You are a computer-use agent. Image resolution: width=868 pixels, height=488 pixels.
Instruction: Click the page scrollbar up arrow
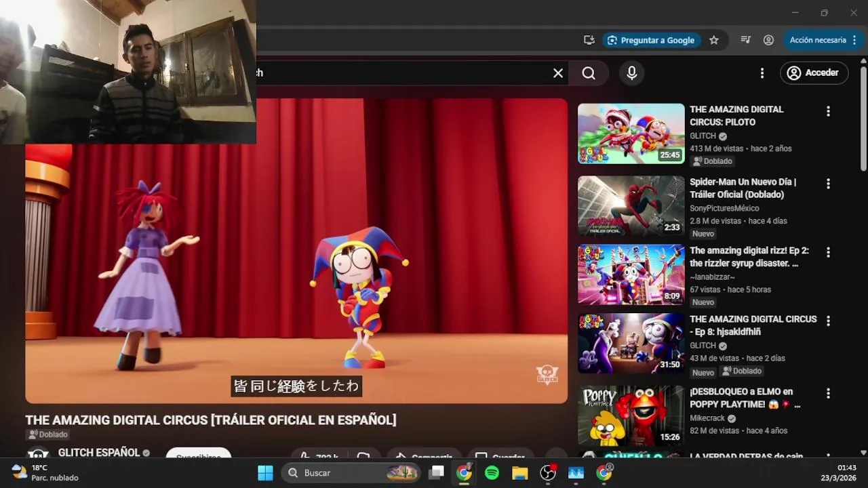coord(863,61)
